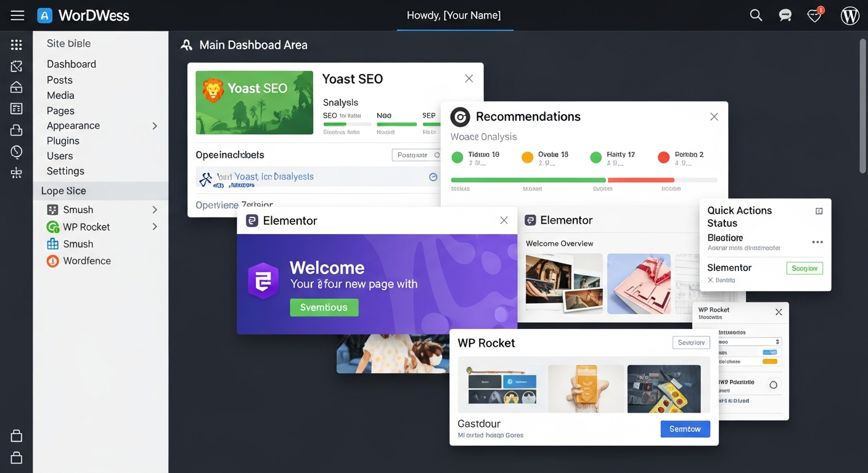Click the green button on Elementor welcome banner
The width and height of the screenshot is (868, 473).
pyautogui.click(x=324, y=307)
